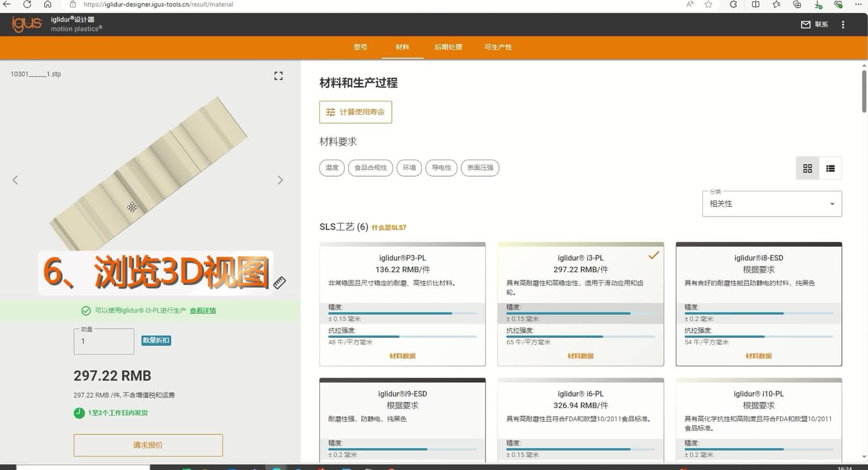Show next 3D view with right arrow
The width and height of the screenshot is (868, 470).
tap(280, 180)
